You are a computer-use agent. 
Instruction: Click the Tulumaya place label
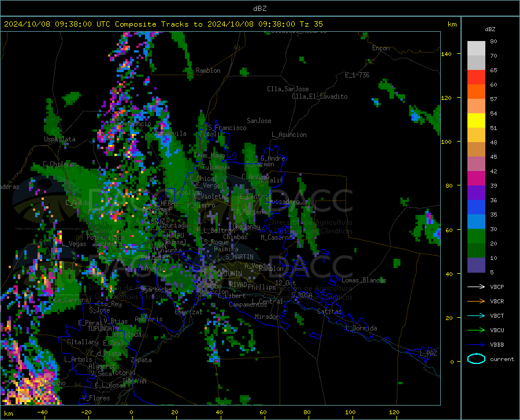pos(216,167)
